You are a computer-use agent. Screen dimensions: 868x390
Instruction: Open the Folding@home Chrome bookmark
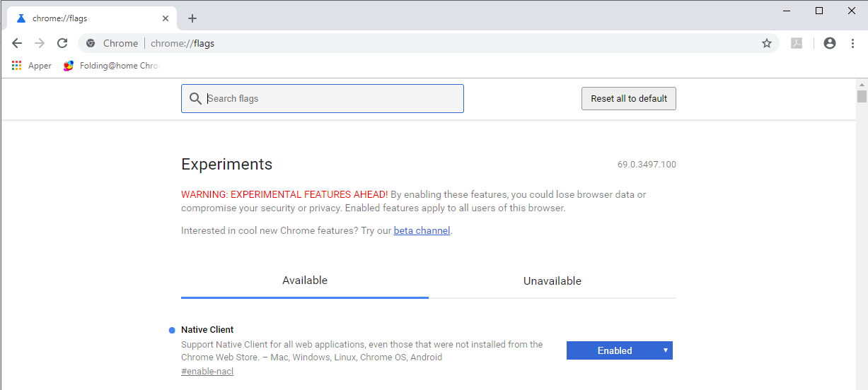click(110, 66)
